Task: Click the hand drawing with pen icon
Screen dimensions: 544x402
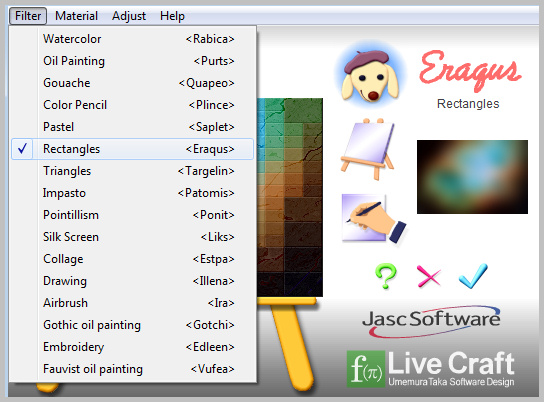Action: coord(374,219)
